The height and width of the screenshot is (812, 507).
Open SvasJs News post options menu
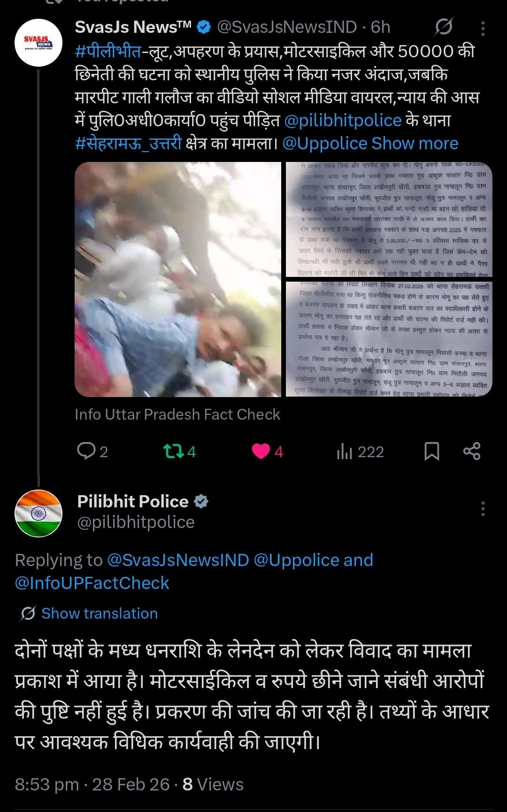483,28
